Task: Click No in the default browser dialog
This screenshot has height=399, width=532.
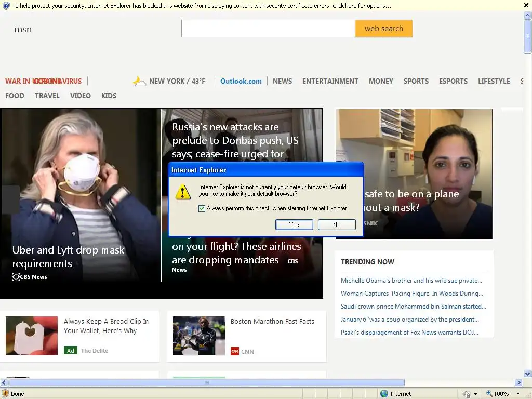Action: coord(337,224)
